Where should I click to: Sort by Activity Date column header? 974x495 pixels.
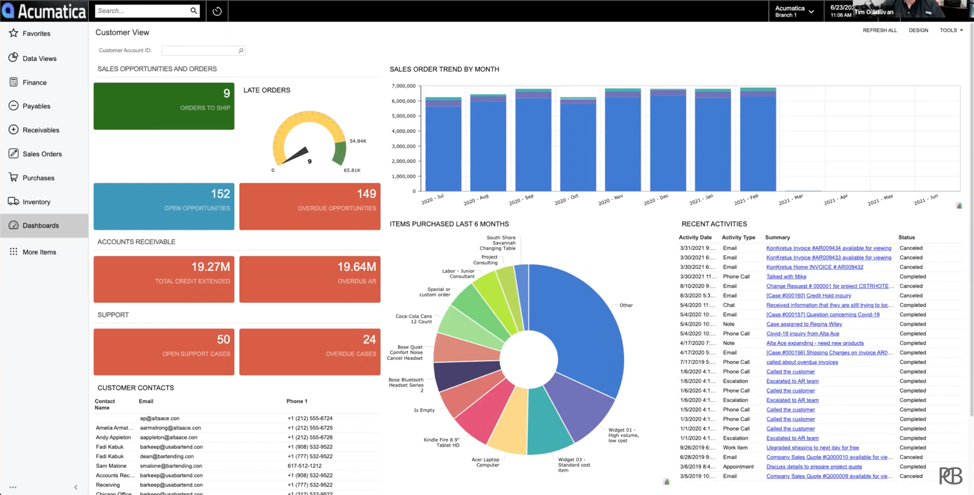click(695, 237)
